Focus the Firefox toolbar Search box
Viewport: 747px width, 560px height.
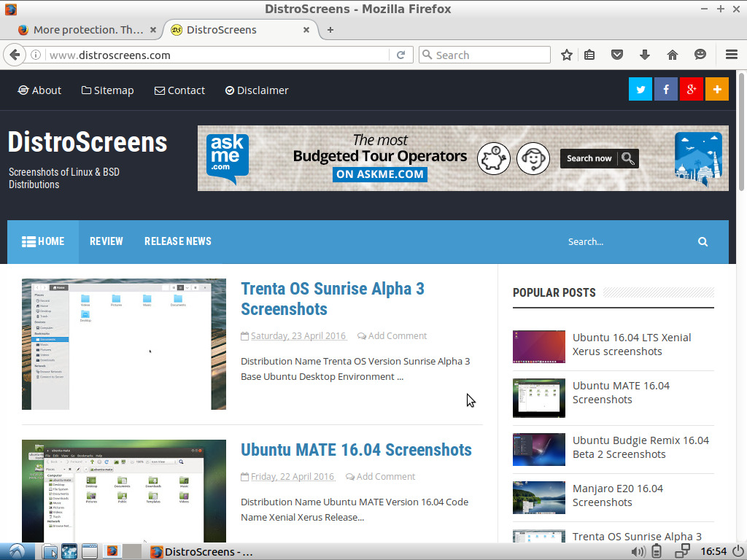point(484,55)
